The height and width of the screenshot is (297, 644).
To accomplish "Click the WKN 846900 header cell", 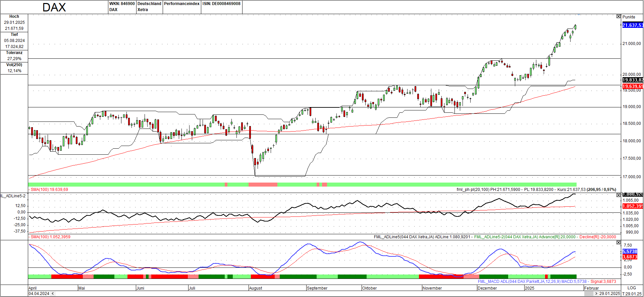I will [x=122, y=4].
